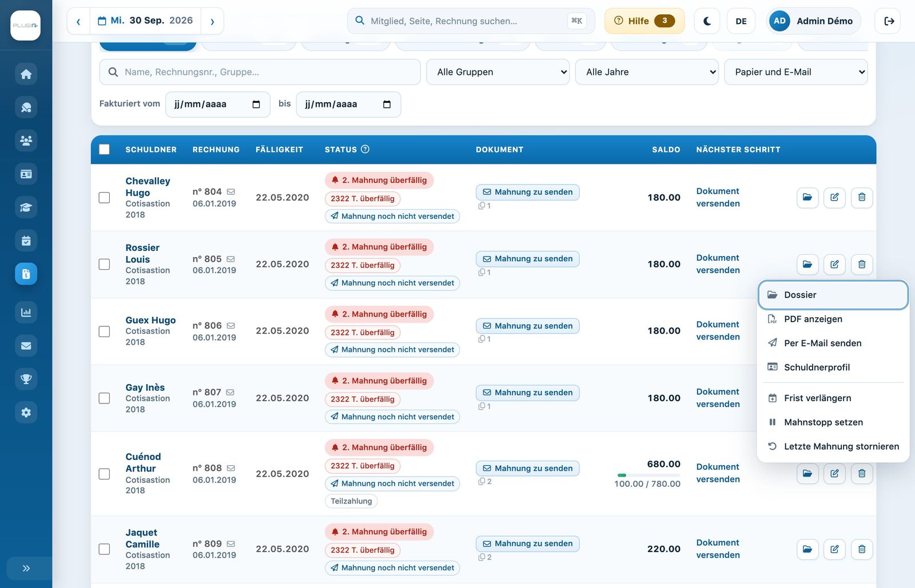Screen dimensions: 915x588
Task: Open the Papier und E-Mail dropdown
Action: [x=795, y=72]
